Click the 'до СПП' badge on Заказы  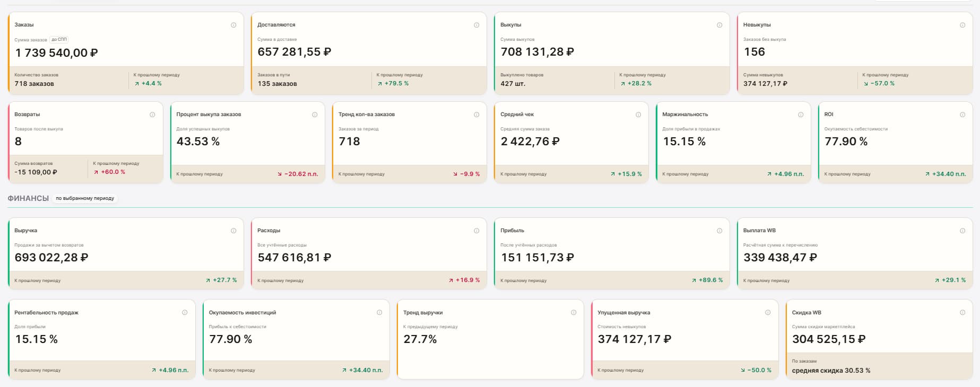click(59, 40)
